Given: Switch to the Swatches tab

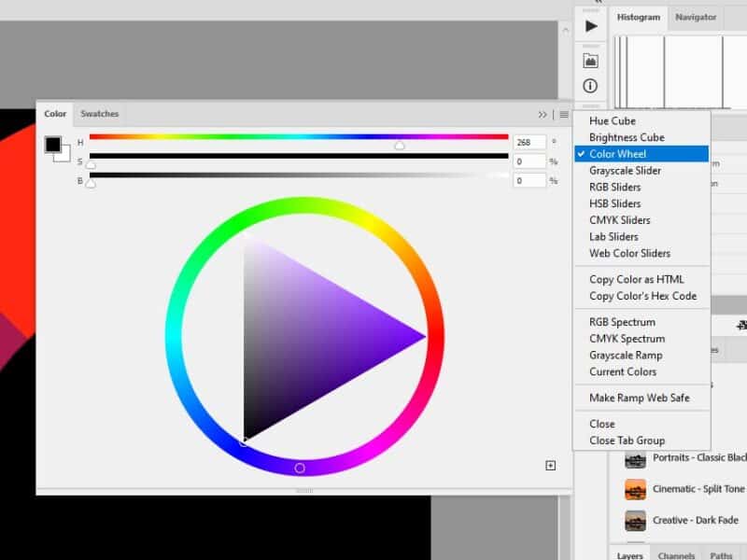Looking at the screenshot, I should (x=99, y=113).
